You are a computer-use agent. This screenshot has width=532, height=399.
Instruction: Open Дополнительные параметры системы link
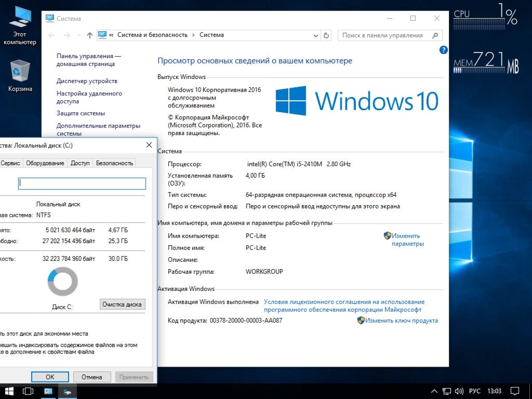pyautogui.click(x=99, y=129)
